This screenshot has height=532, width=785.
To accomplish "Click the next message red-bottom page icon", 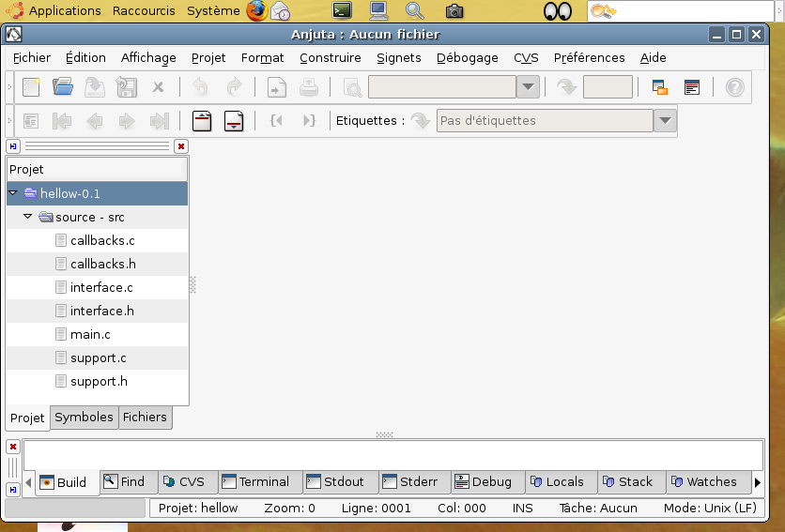I will click(x=234, y=121).
